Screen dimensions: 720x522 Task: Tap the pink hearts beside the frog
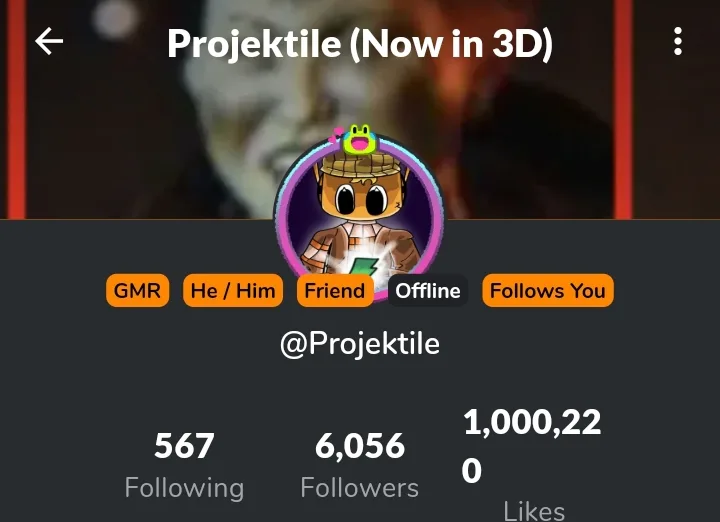coord(336,135)
